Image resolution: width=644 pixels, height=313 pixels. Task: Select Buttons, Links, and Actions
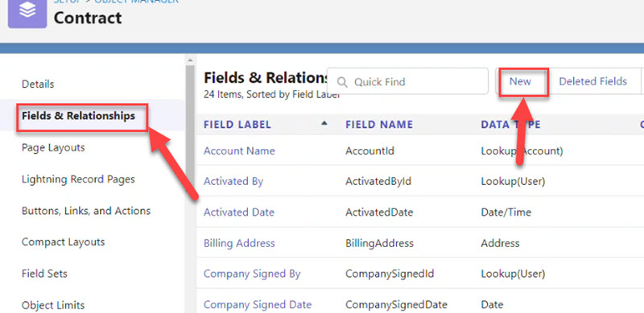click(86, 211)
